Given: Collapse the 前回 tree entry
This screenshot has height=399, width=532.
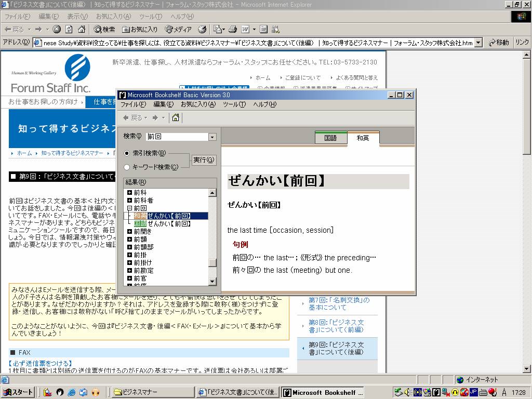Looking at the screenshot, I should 129,208.
